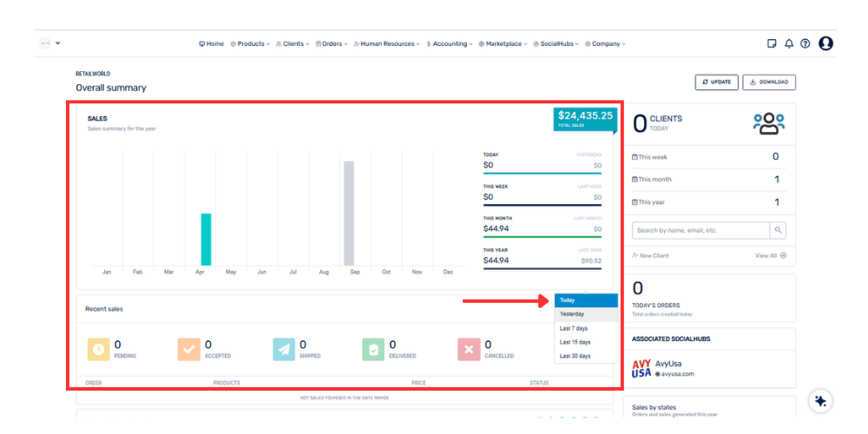Screen dimensions: 868x434
Task: Click the client search input field
Action: [x=700, y=230]
